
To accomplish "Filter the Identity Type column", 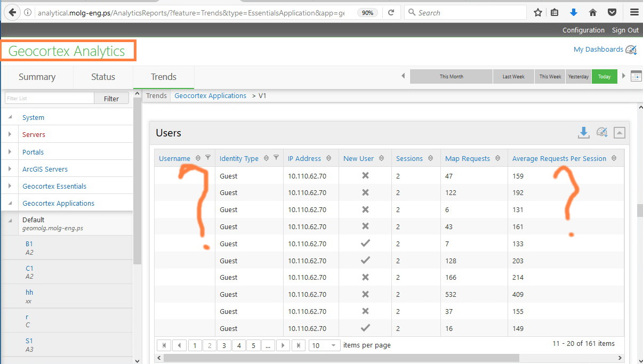I will pos(276,158).
